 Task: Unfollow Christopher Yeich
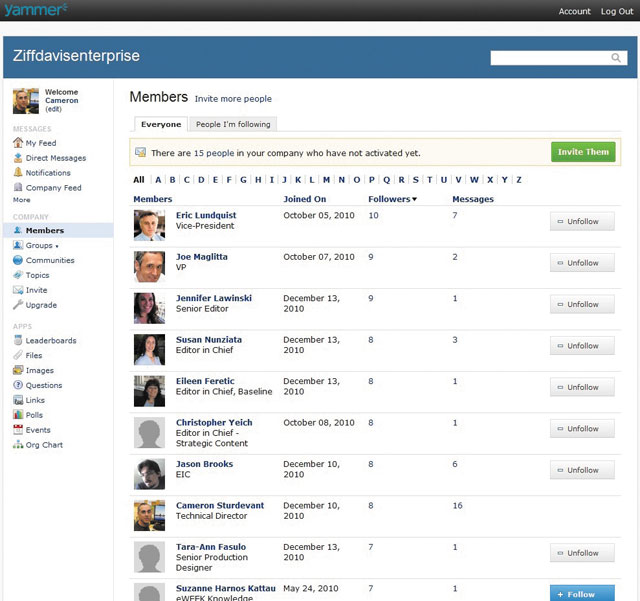582,429
